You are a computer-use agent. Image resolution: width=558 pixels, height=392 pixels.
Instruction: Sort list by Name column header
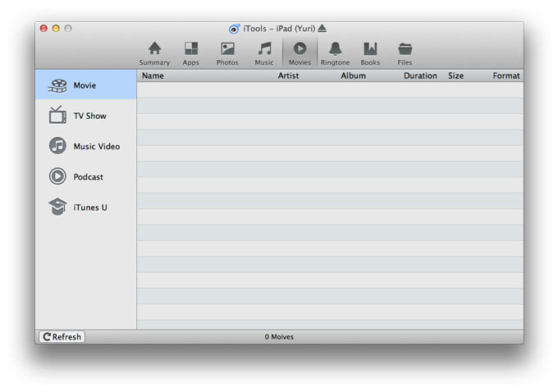[x=153, y=75]
